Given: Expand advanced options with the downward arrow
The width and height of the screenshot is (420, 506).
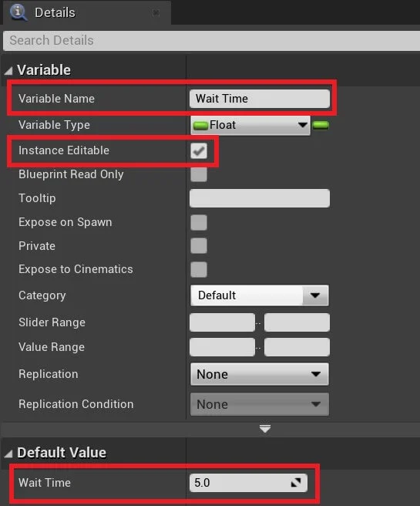Looking at the screenshot, I should point(265,429).
